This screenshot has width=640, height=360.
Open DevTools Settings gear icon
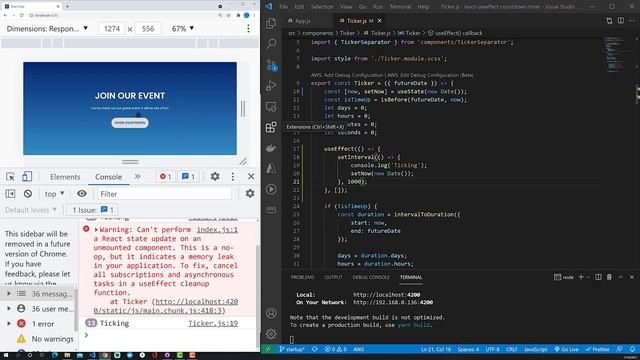pyautogui.click(x=215, y=176)
